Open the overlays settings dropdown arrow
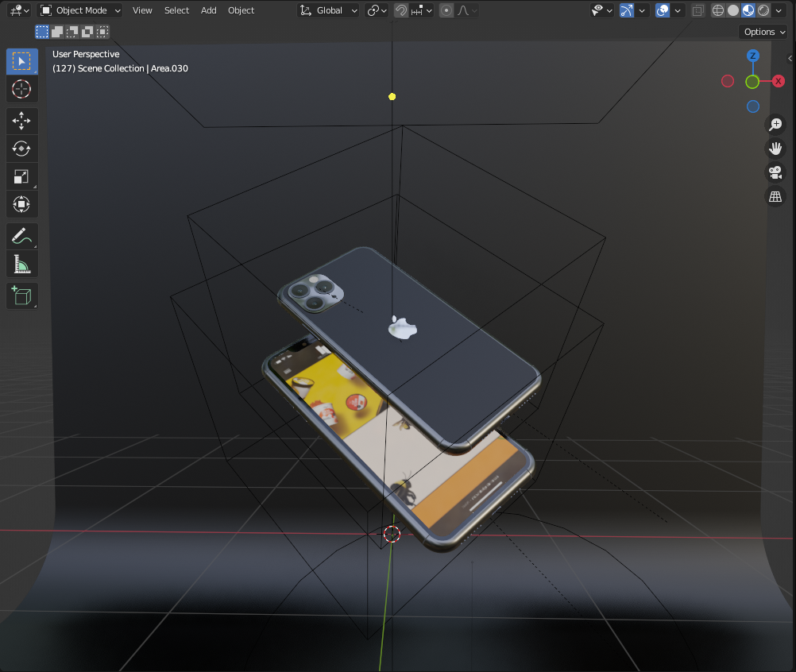This screenshot has height=672, width=796. (x=678, y=10)
